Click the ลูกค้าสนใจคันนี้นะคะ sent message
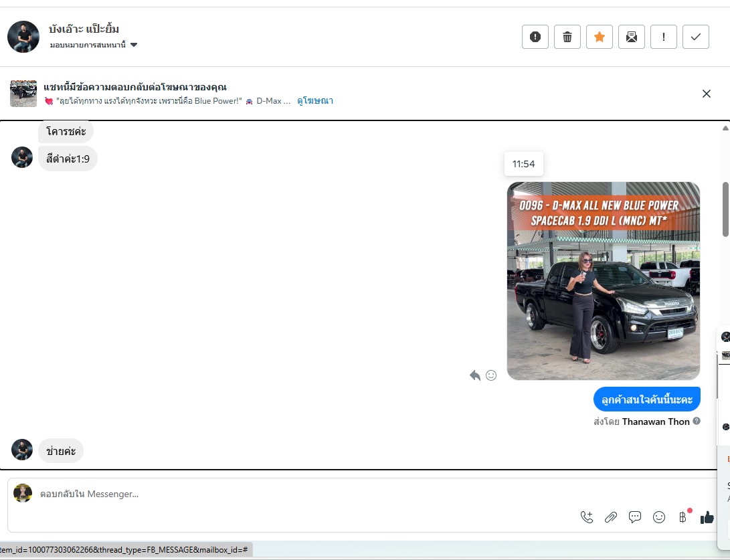 646,399
